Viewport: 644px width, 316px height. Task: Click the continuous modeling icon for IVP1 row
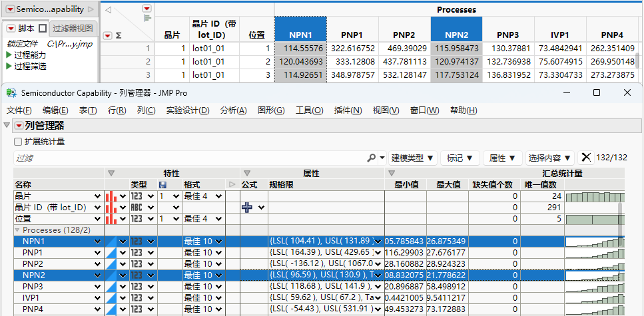(111, 297)
